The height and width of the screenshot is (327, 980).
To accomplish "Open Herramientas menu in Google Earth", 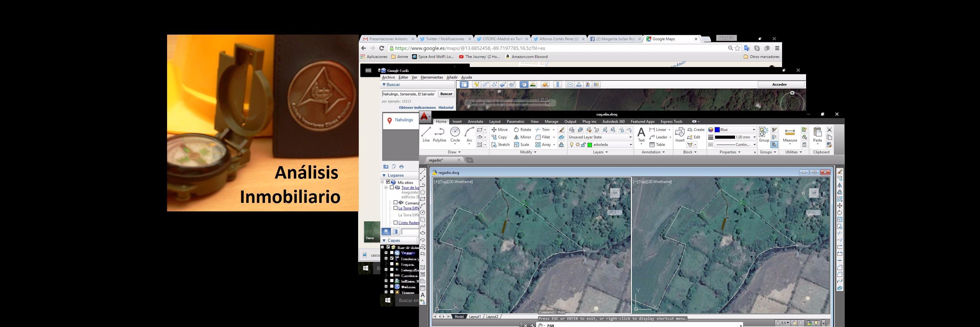I will [431, 77].
